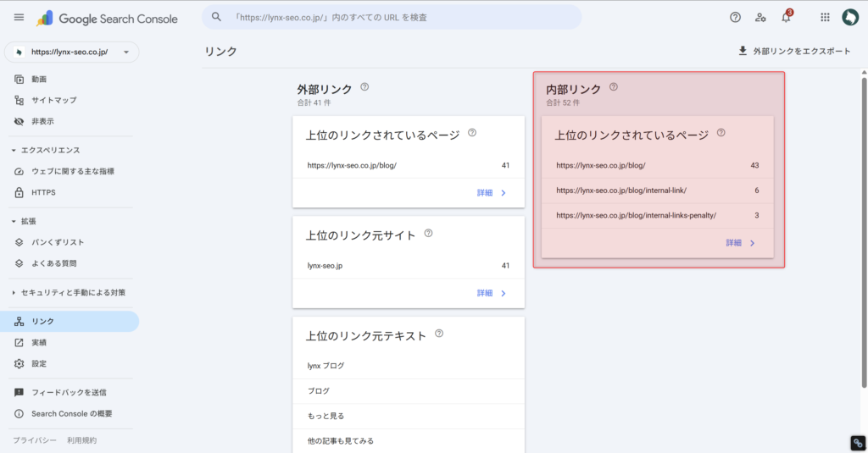Expand セキュリティと手動による対策 section
Screen dimensions: 868x453
(x=14, y=293)
